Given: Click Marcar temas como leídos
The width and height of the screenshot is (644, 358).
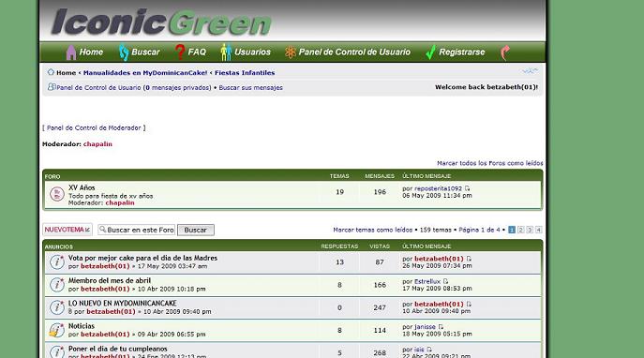Looking at the screenshot, I should coord(372,230).
